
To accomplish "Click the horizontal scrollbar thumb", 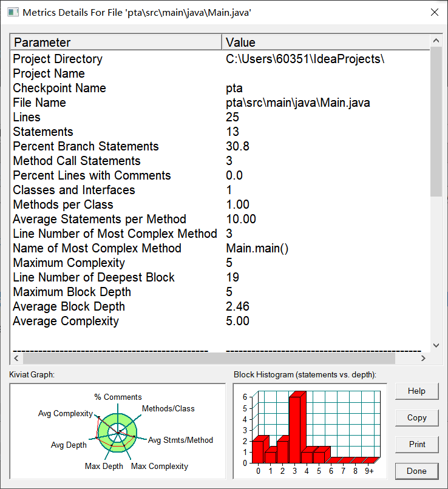I will 209,358.
